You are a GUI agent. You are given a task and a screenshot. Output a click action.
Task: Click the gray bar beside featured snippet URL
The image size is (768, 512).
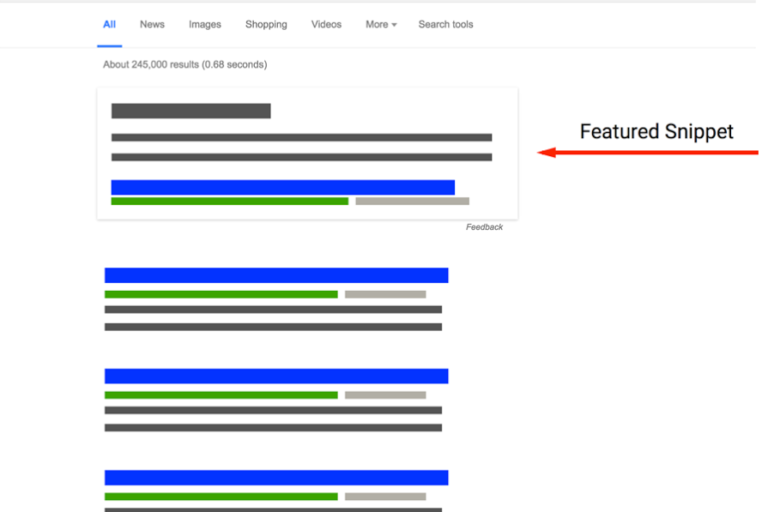[412, 201]
